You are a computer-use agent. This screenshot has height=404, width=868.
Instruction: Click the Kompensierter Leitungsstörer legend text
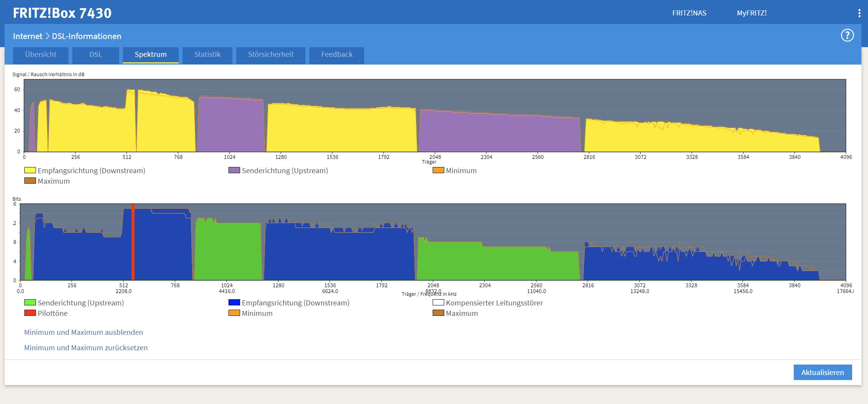pos(495,303)
